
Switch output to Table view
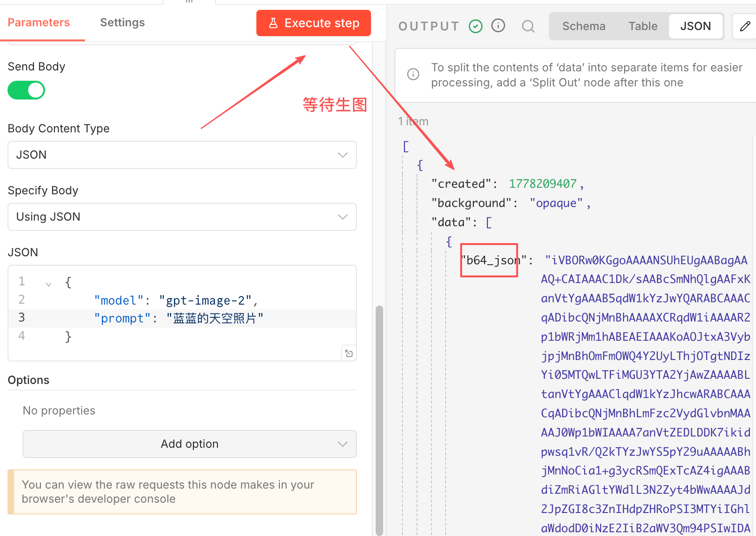pyautogui.click(x=643, y=26)
